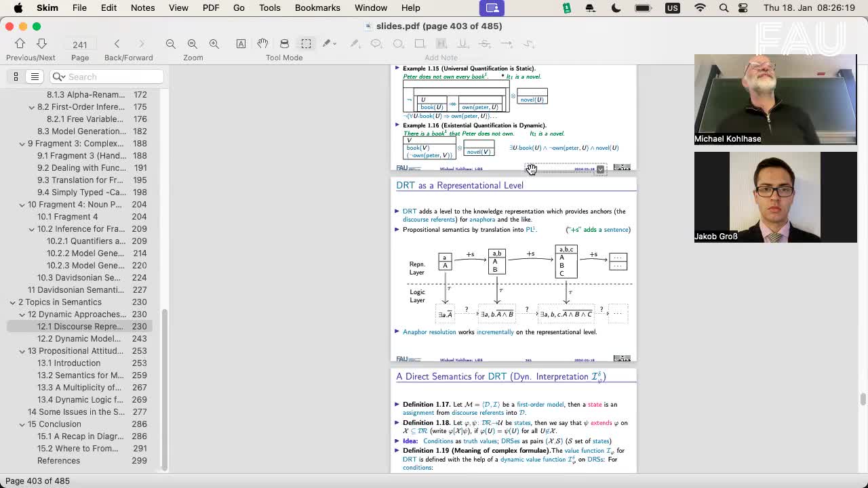
Task: Navigate back with left chevron
Action: (117, 43)
